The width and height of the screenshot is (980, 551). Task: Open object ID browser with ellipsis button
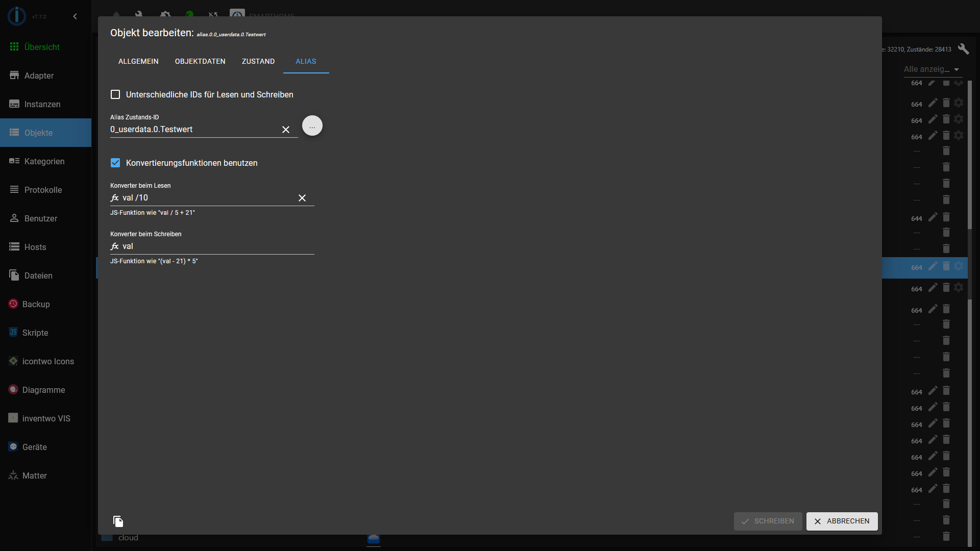(x=312, y=126)
